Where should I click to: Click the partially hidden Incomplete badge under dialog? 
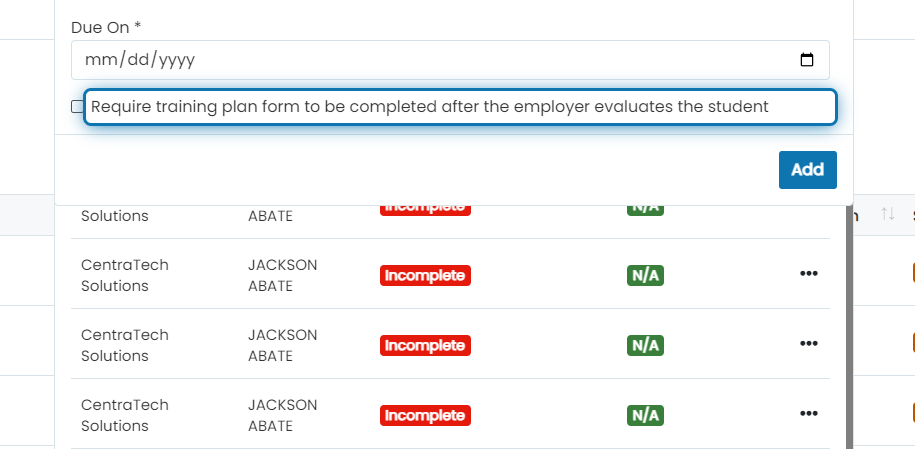click(x=425, y=210)
